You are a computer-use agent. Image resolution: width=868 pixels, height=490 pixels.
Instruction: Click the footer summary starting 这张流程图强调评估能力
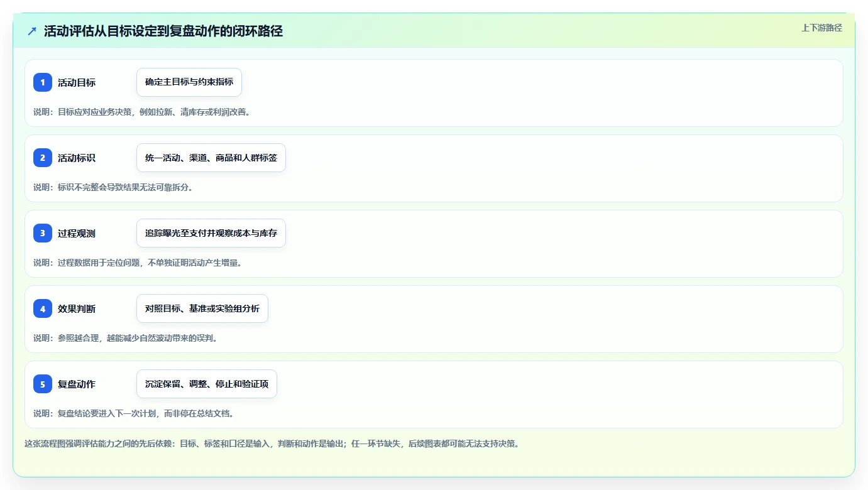pos(272,444)
